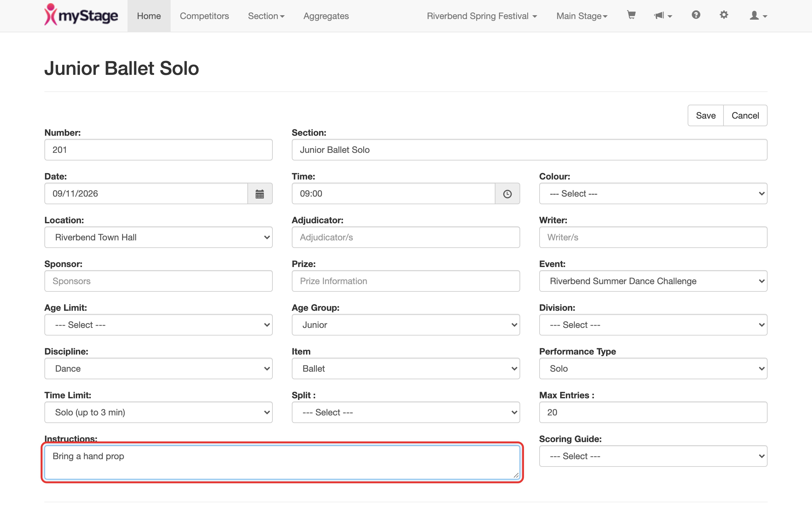Open the Performance Type dropdown showing Solo
The width and height of the screenshot is (812, 515).
[653, 369]
